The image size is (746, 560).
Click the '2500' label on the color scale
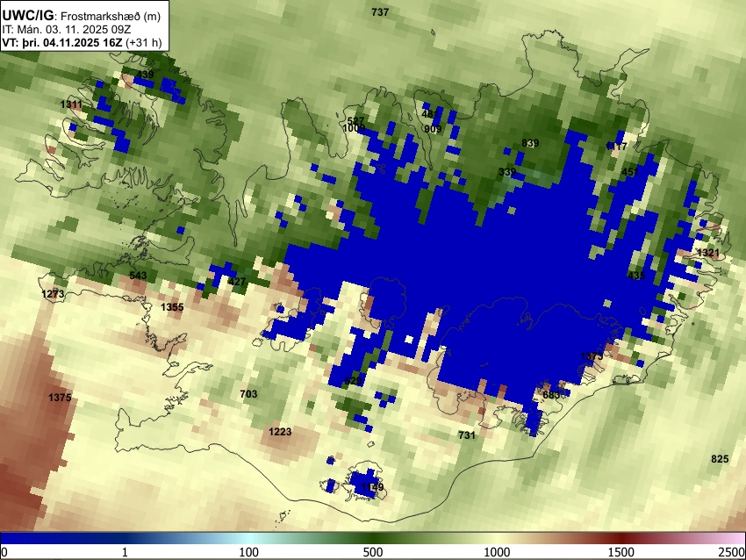732,552
